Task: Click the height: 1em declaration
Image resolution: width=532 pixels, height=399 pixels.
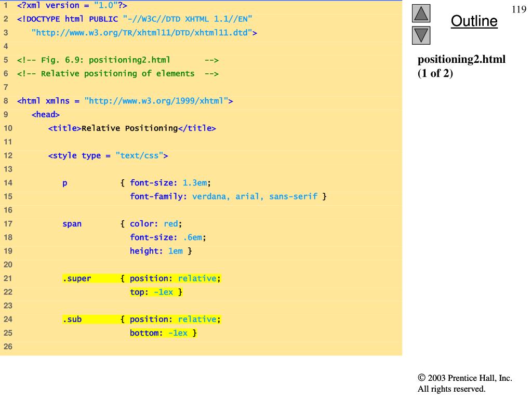Action: 156,251
